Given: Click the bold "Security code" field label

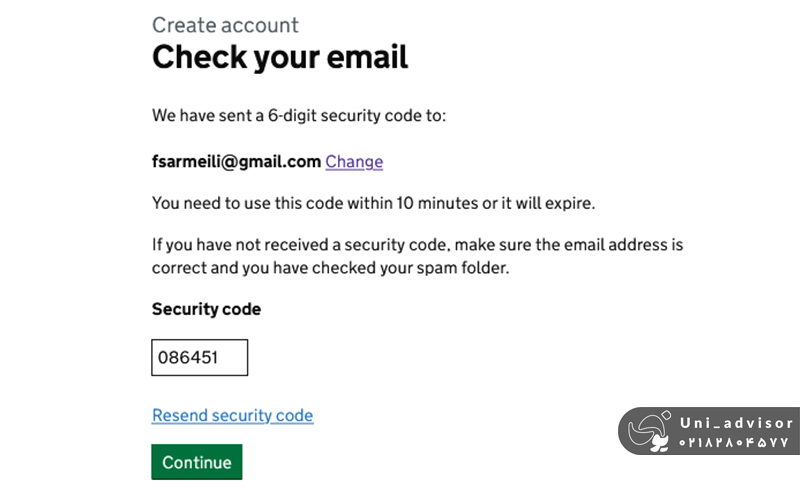Looking at the screenshot, I should pos(206,309).
